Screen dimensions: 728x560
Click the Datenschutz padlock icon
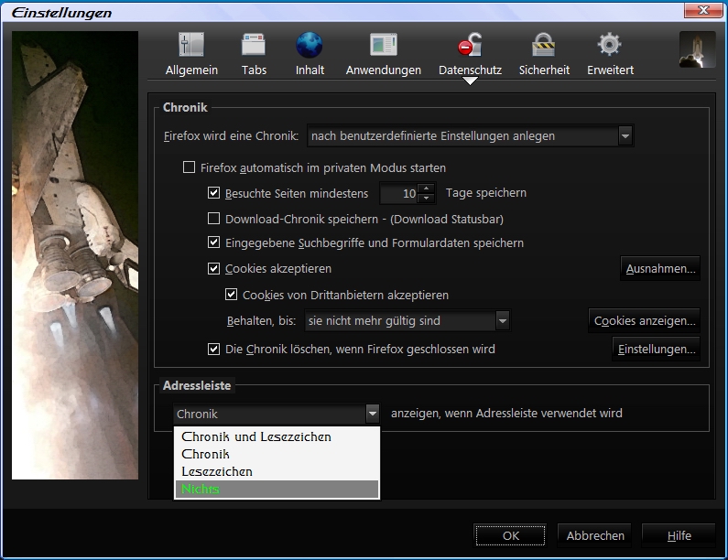(470, 46)
